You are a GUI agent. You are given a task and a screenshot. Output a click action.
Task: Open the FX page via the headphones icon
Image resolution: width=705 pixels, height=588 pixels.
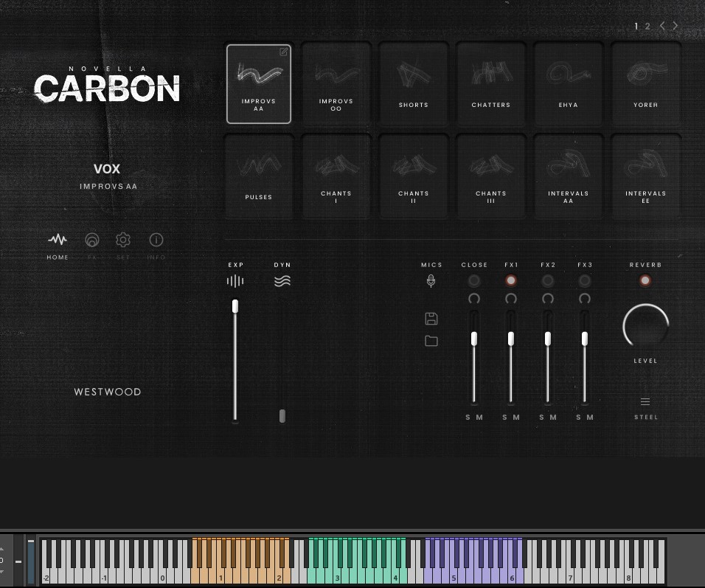(x=91, y=240)
